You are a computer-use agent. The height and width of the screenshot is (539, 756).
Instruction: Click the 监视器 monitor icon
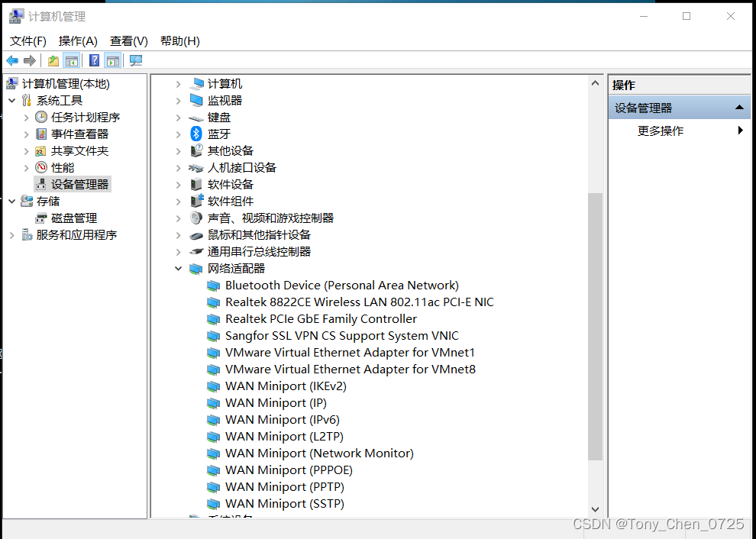(x=196, y=100)
